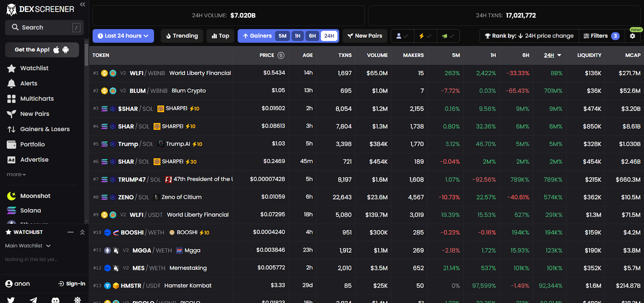Toggle the USD price currency icon

tap(281, 55)
